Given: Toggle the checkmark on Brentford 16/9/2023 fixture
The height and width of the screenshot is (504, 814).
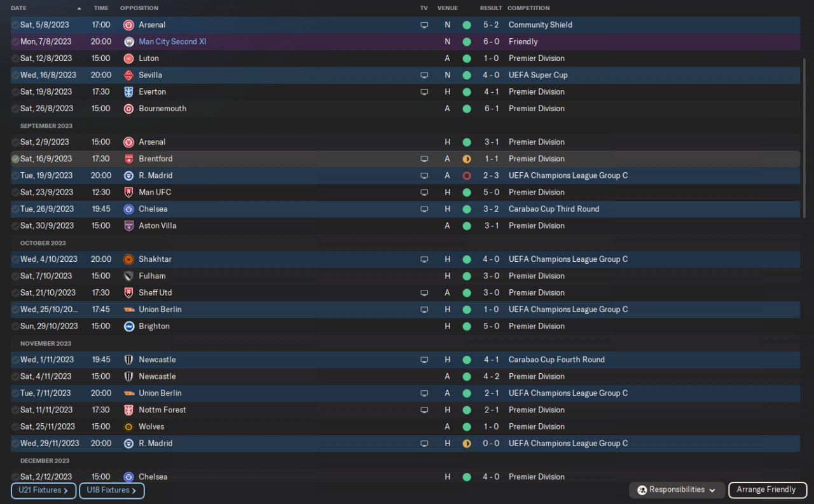Looking at the screenshot, I should (x=15, y=159).
